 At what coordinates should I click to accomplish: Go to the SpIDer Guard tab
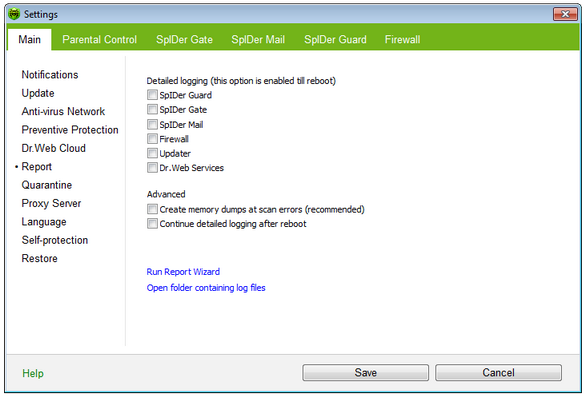click(335, 40)
